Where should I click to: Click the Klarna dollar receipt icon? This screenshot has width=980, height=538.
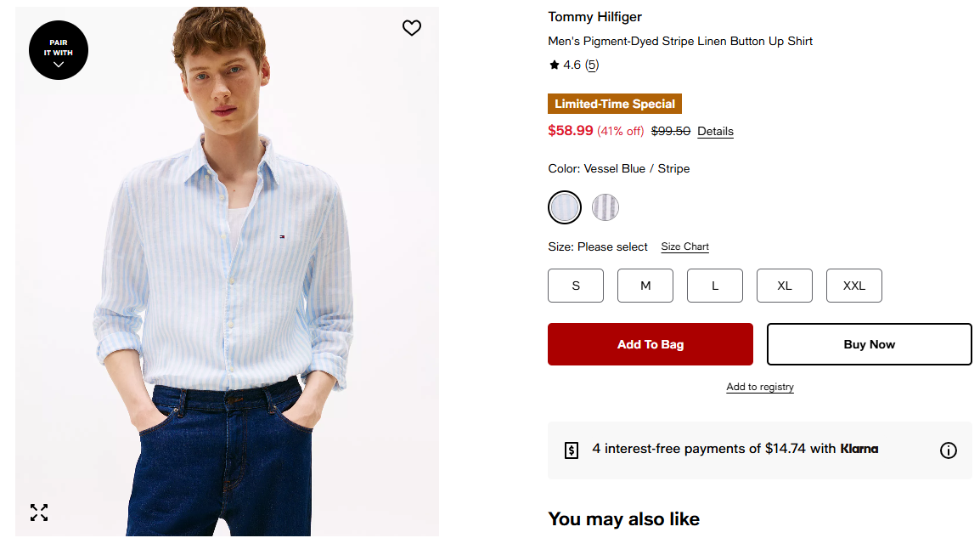pyautogui.click(x=572, y=450)
